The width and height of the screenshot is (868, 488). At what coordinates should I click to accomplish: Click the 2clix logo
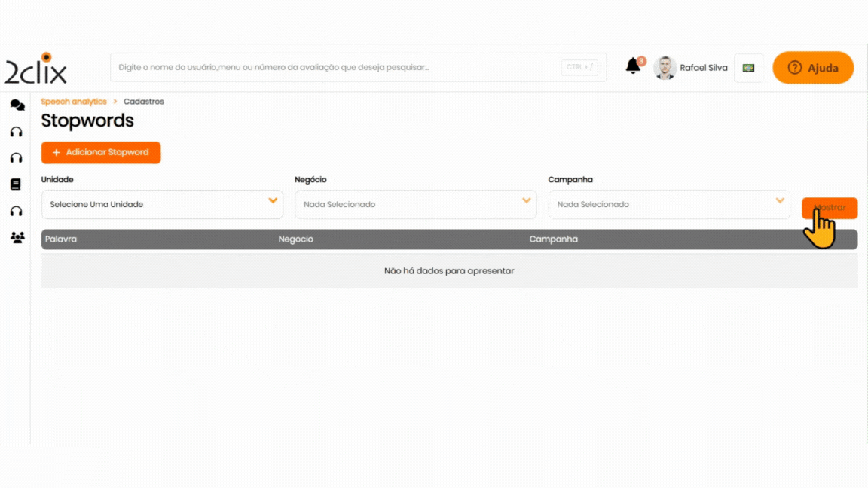click(36, 69)
